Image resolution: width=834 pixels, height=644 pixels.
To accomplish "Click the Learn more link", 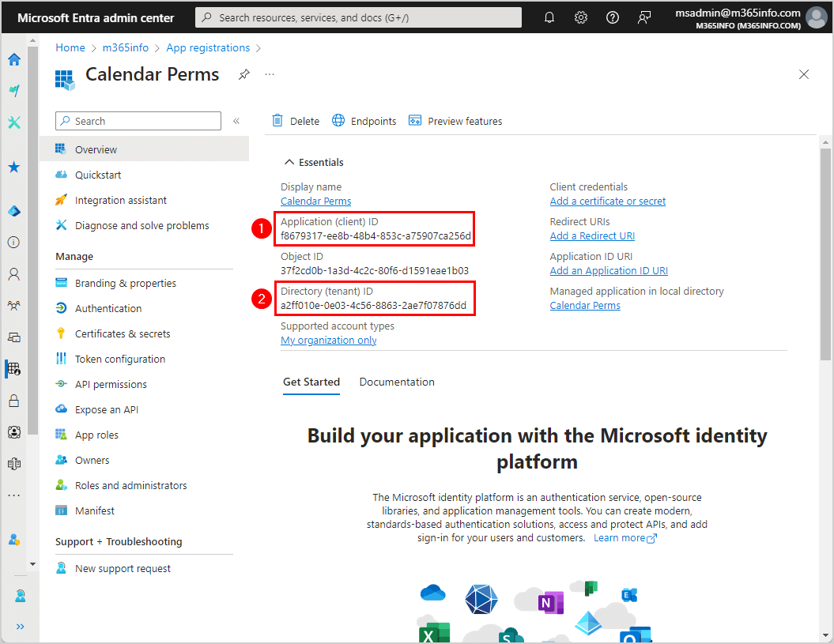I will (x=625, y=537).
